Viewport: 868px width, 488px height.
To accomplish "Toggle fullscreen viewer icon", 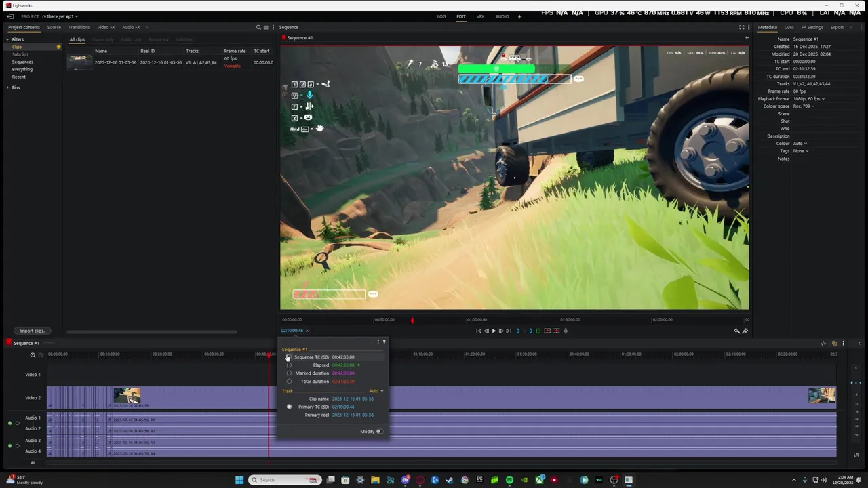I will coord(741,27).
